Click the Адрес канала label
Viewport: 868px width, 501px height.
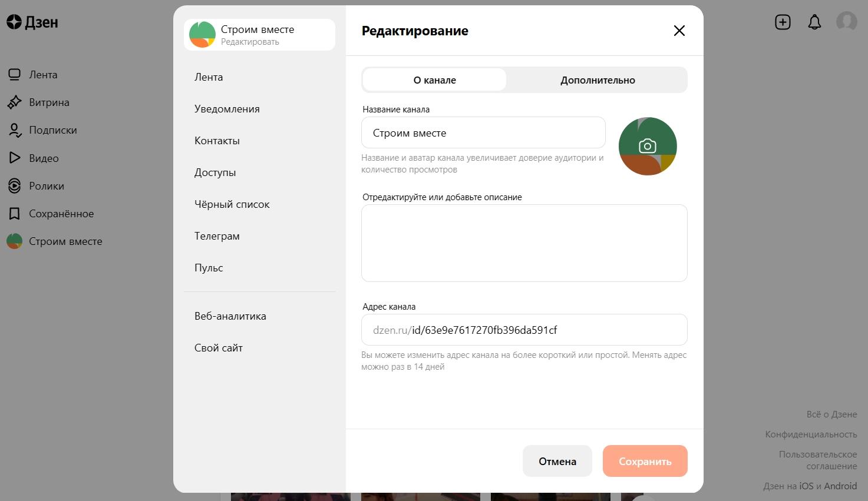click(x=389, y=307)
